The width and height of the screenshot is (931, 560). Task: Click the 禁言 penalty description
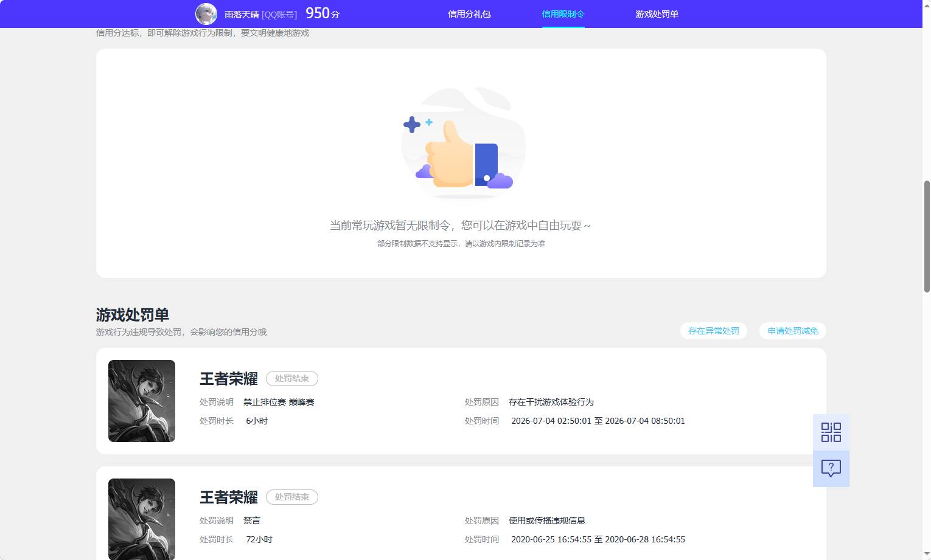coord(252,520)
